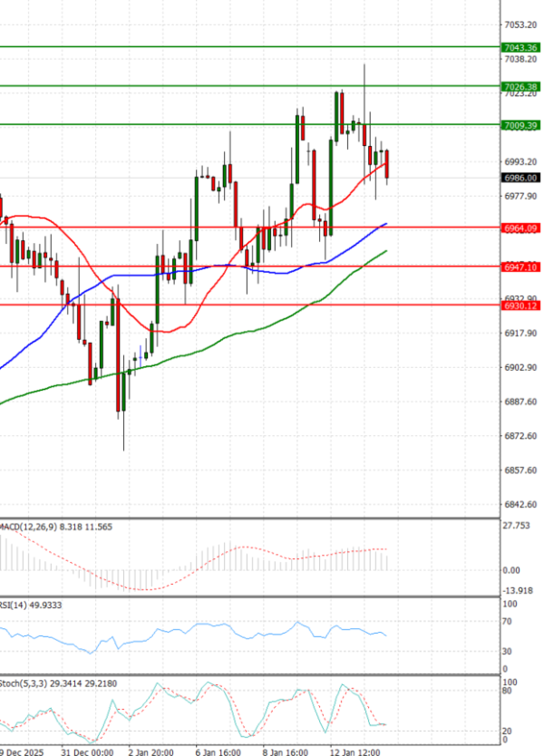Select the 12 Jan 12:00 date label
544x756 pixels.
(352, 751)
